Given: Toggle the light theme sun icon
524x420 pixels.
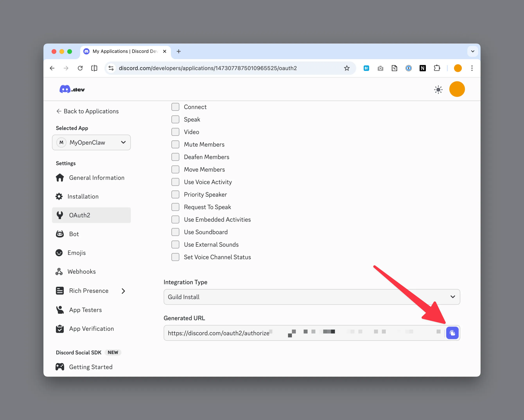Looking at the screenshot, I should [x=438, y=89].
